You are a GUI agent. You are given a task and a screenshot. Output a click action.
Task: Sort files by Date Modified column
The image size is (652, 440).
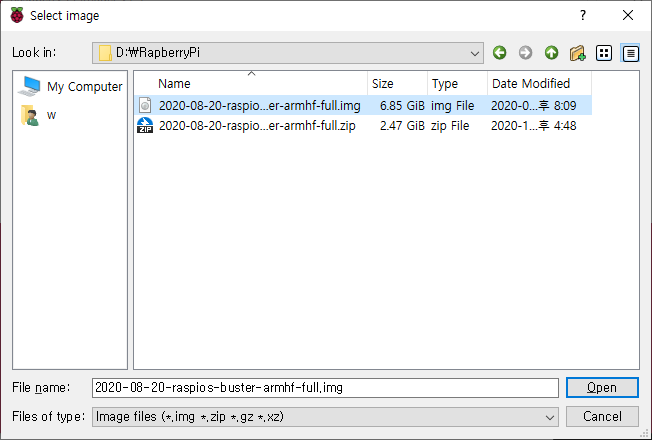(539, 84)
